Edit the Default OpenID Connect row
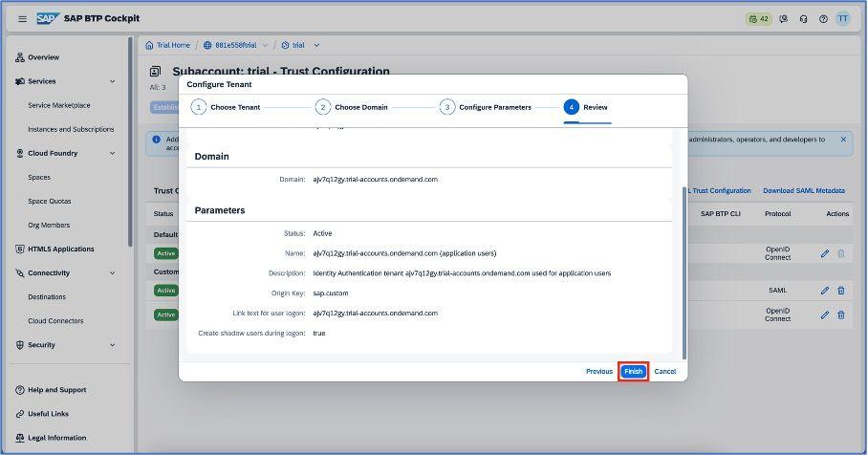This screenshot has height=455, width=868. (x=825, y=253)
